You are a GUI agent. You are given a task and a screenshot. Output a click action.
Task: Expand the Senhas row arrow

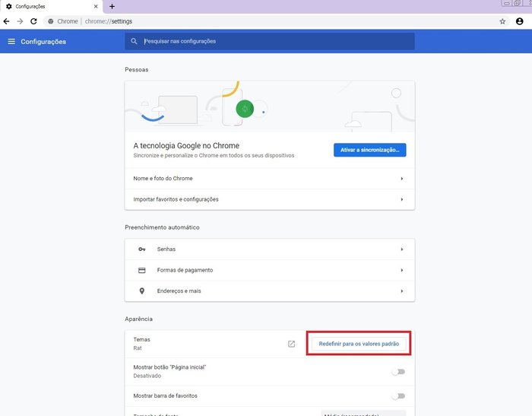point(402,249)
